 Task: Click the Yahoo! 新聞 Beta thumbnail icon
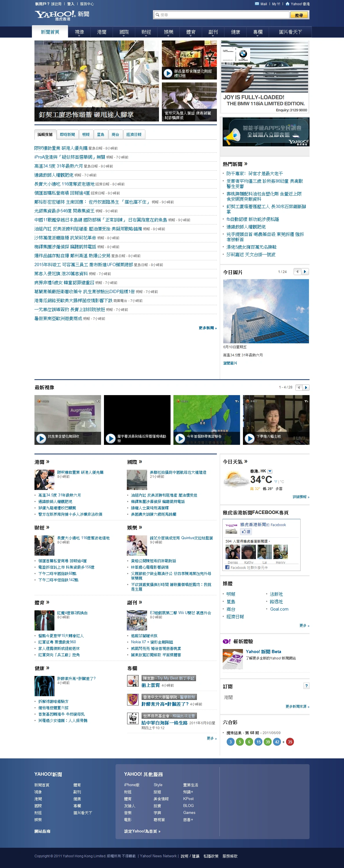click(233, 659)
